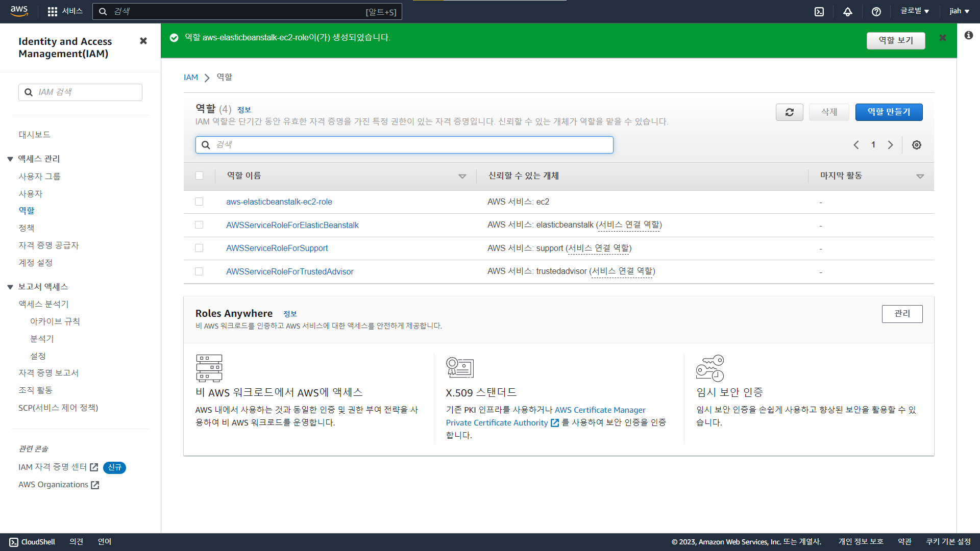Viewport: 980px width, 551px height.
Task: Focus the IAM 검색 sidebar field
Action: [x=80, y=92]
